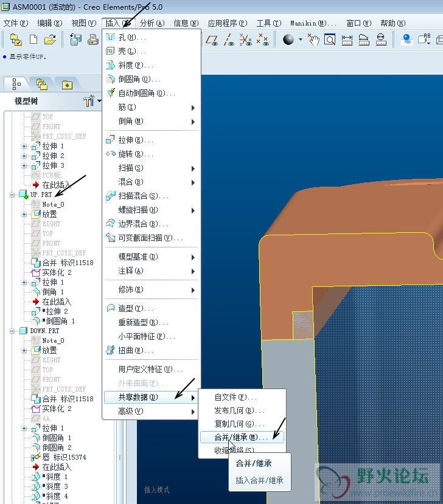Choose 拉伸(E) extrude from insert menu

152,140
